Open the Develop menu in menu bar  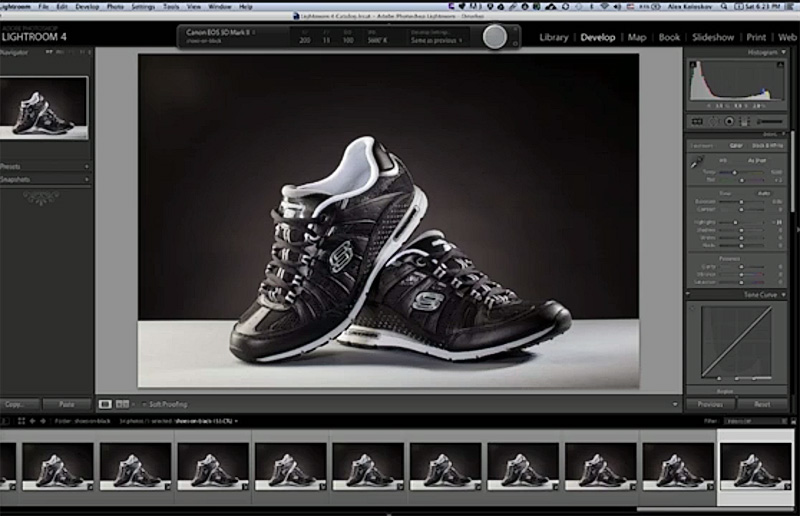click(x=87, y=7)
